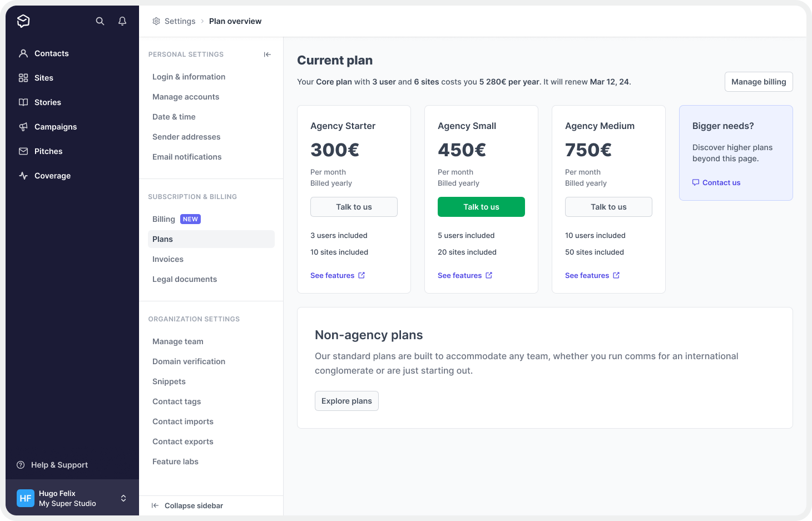Navigate to Contacts
The height and width of the screenshot is (521, 812).
pos(52,53)
